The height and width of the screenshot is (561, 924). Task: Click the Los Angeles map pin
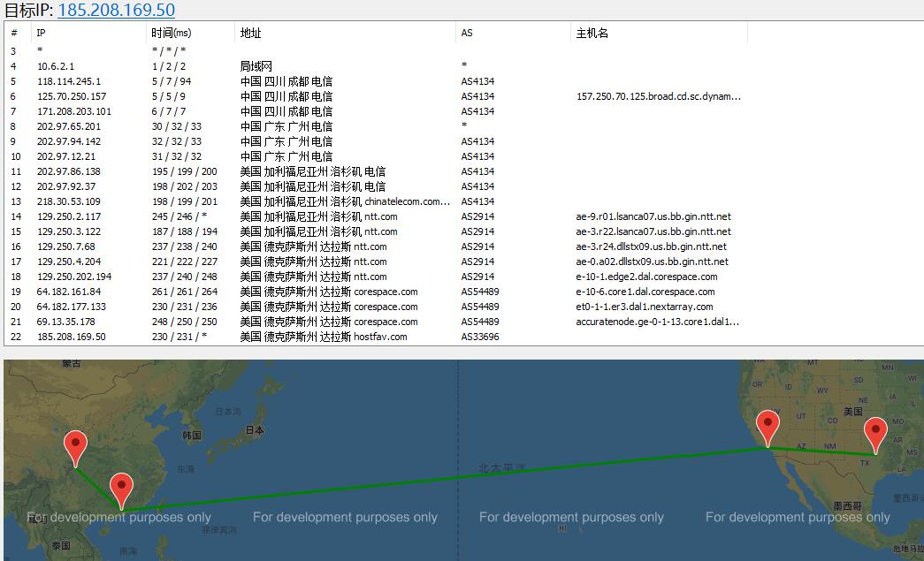(x=767, y=428)
